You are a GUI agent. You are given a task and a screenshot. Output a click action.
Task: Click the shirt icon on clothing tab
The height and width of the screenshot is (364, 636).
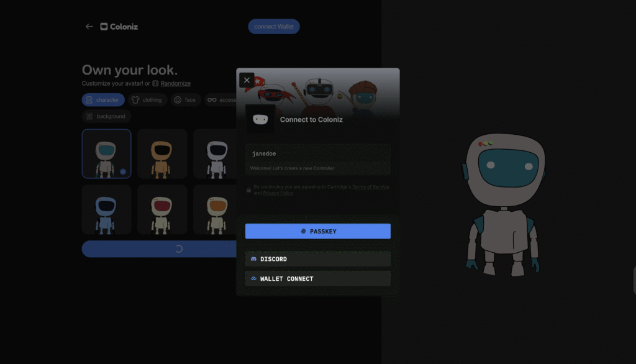(x=135, y=100)
